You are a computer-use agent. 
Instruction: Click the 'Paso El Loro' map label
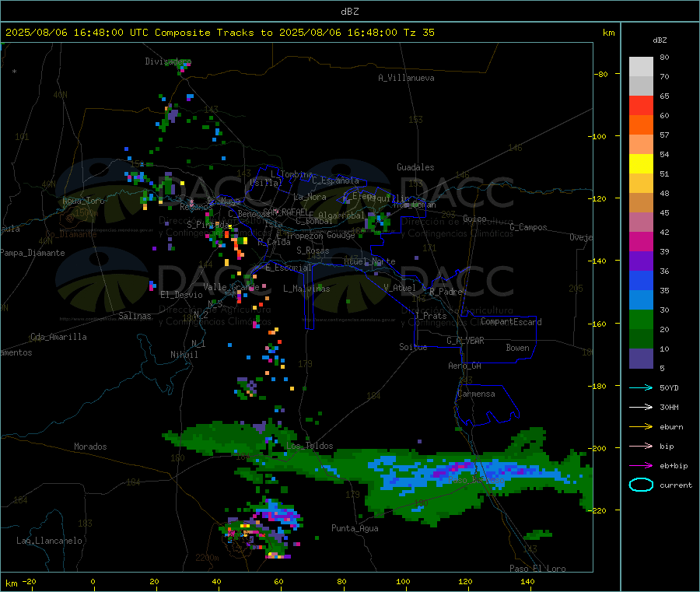click(537, 569)
